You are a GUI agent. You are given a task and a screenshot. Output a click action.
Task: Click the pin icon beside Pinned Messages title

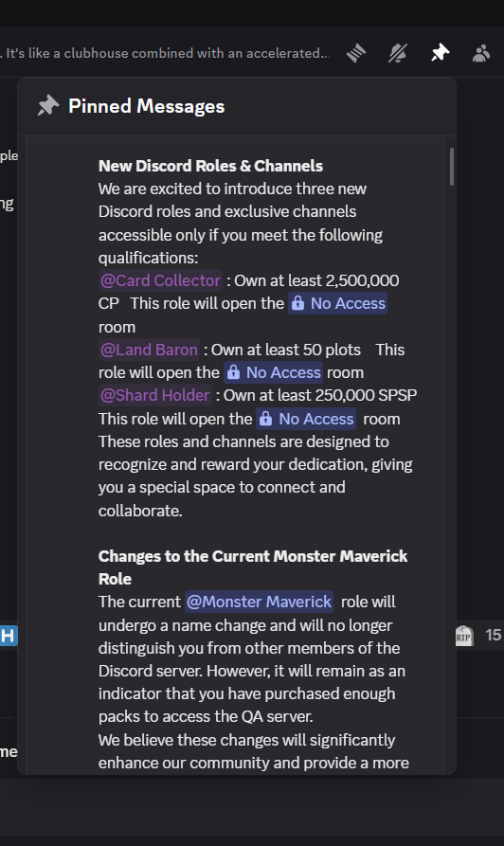coord(48,106)
